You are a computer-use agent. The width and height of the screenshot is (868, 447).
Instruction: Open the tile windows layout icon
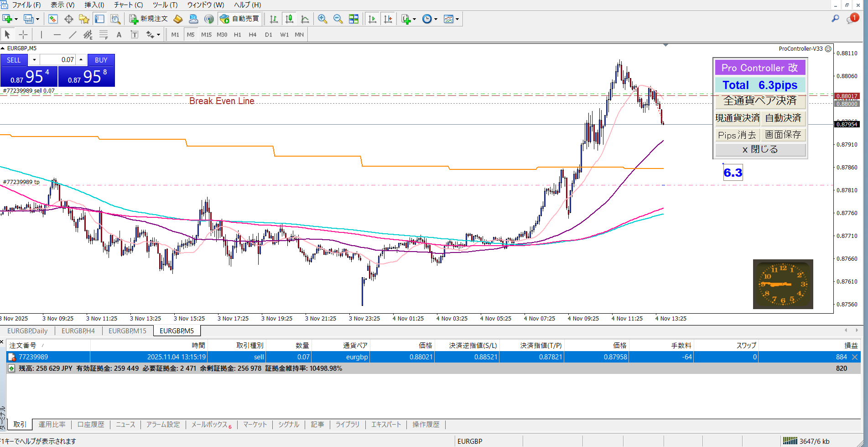point(353,19)
